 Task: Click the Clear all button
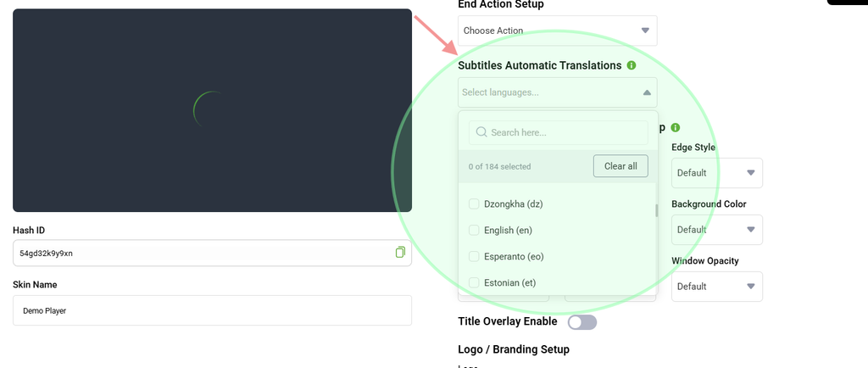click(x=620, y=166)
